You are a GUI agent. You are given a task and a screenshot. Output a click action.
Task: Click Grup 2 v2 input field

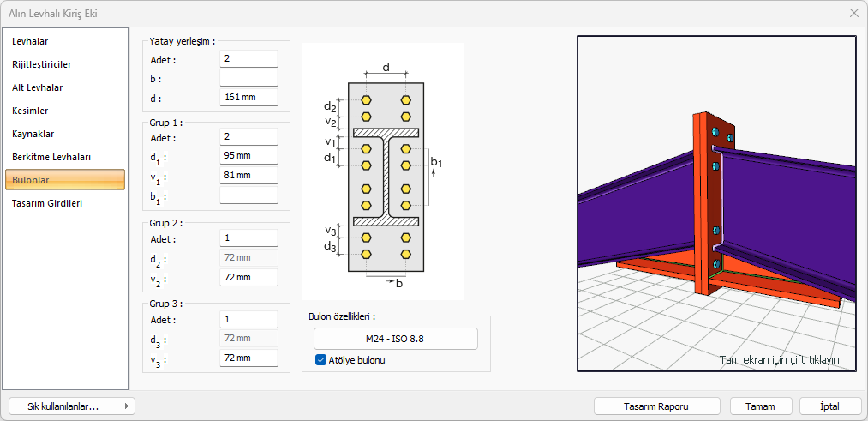click(248, 277)
